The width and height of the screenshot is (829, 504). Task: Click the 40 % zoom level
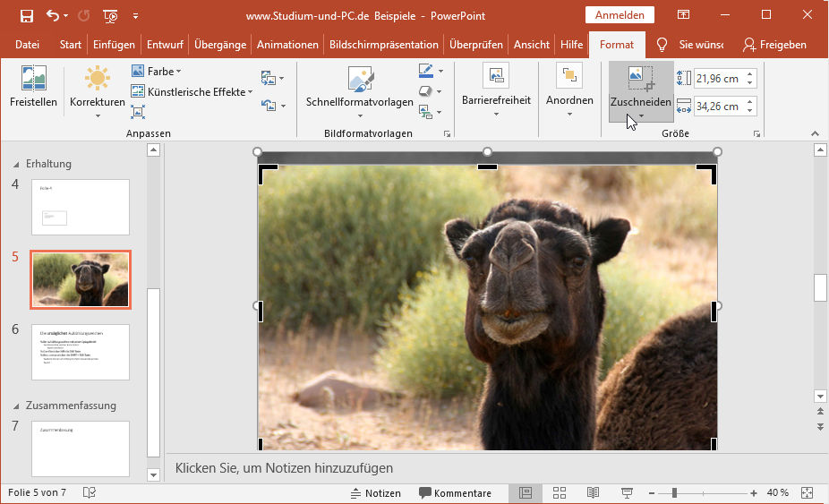[777, 493]
